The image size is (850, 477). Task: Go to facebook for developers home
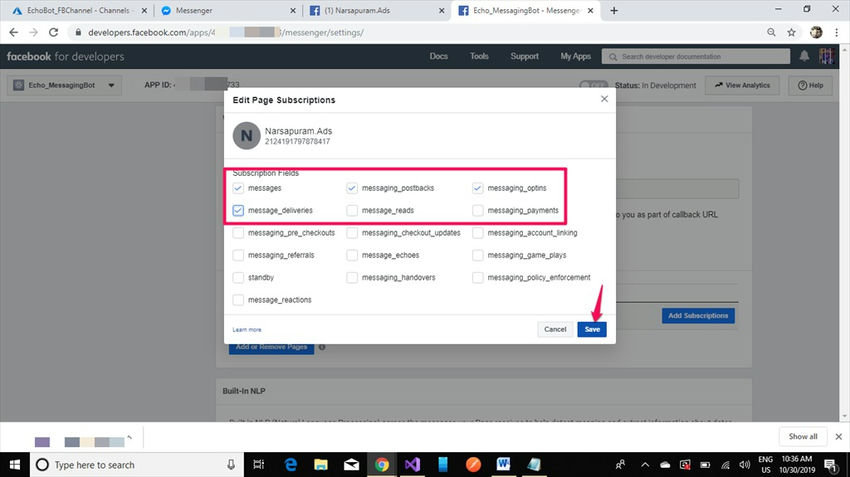coord(66,56)
